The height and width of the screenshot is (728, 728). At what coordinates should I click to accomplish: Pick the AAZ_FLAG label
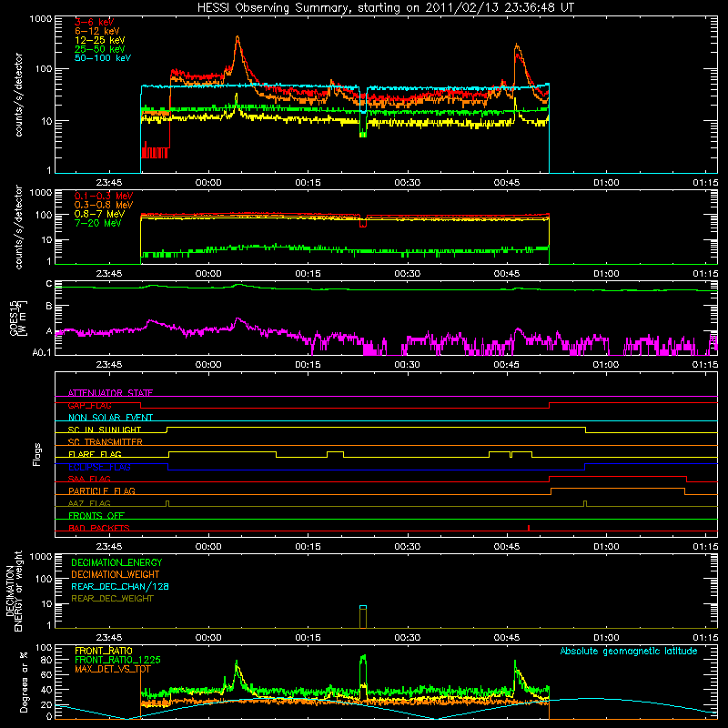[89, 503]
